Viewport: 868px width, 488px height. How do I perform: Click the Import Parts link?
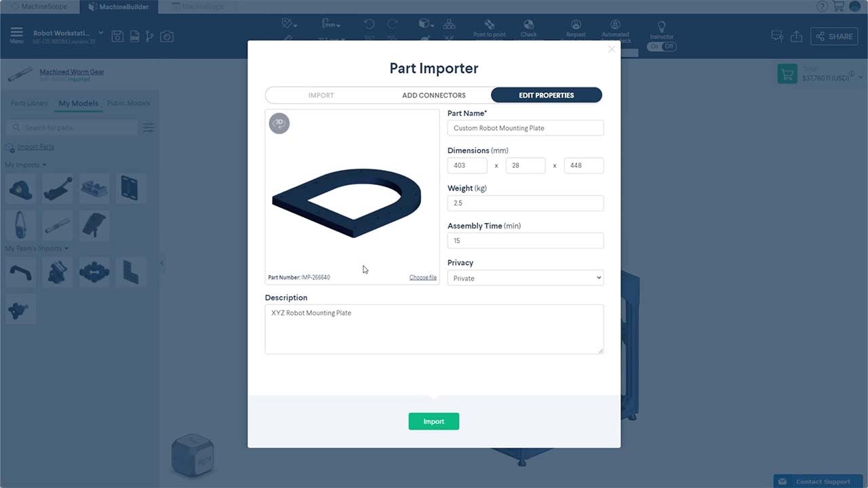point(36,146)
